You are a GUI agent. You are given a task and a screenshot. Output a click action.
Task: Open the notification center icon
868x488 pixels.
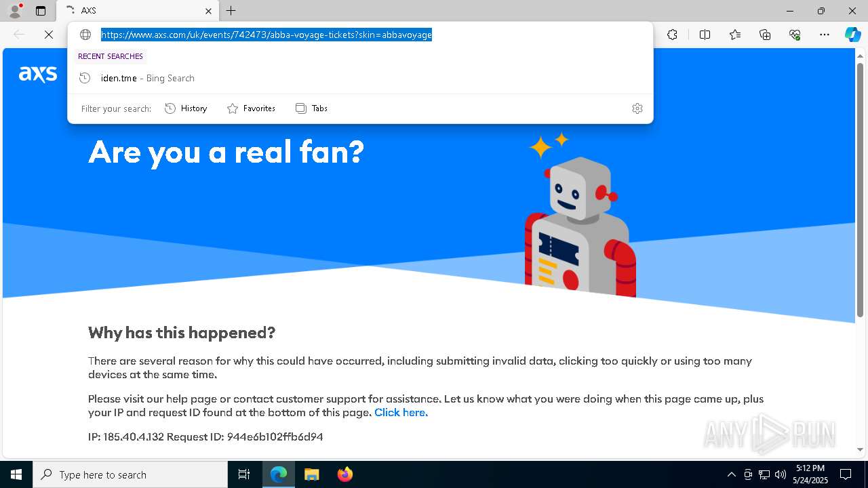pos(846,474)
